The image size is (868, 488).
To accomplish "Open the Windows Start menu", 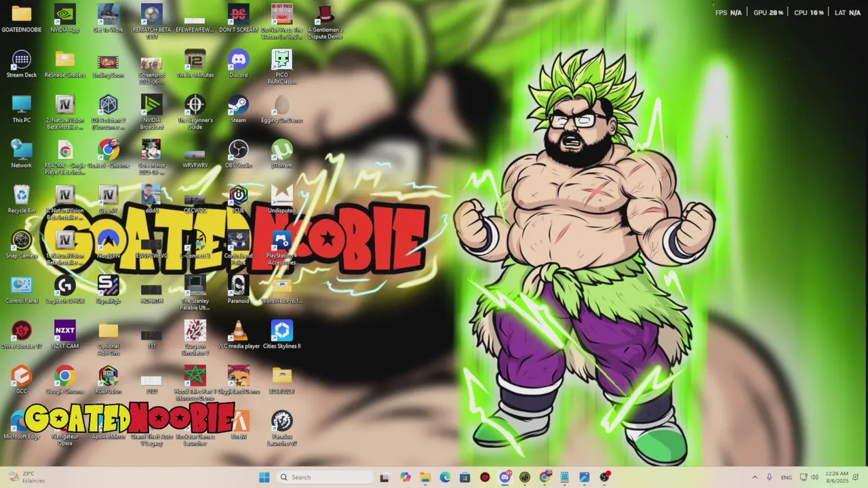I will 264,477.
